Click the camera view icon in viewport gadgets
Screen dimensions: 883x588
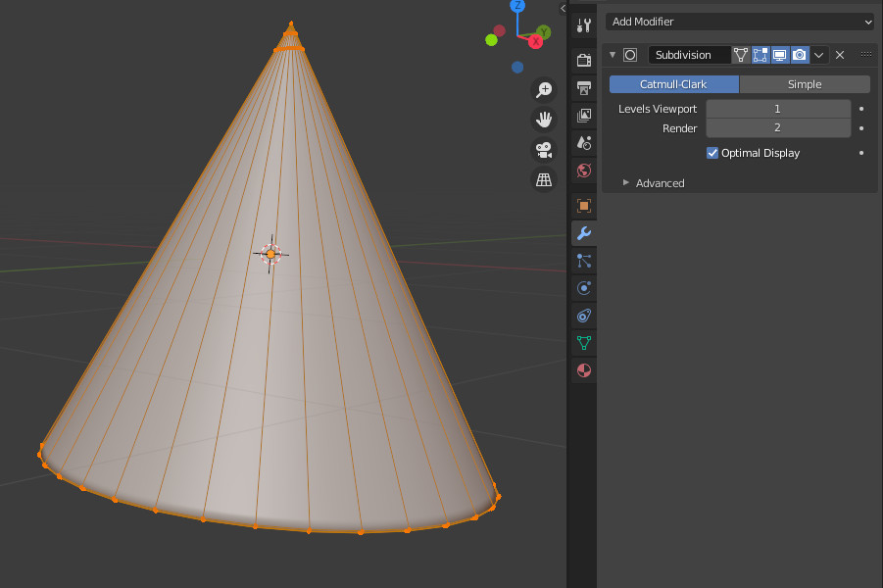click(544, 150)
